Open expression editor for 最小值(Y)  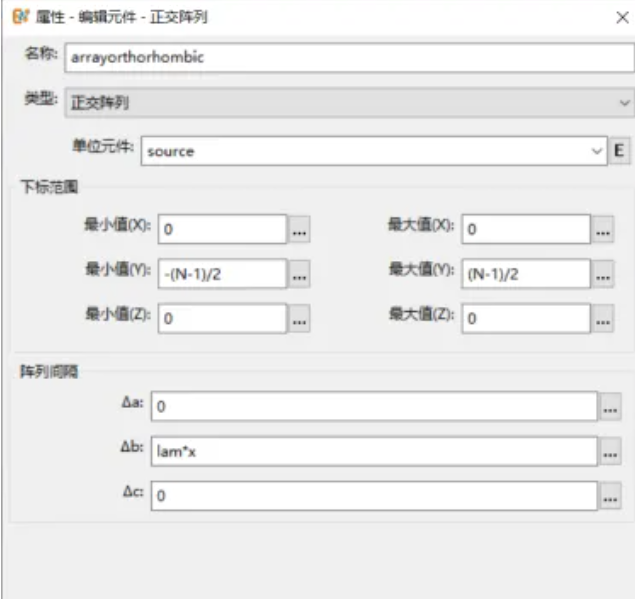[x=300, y=274]
